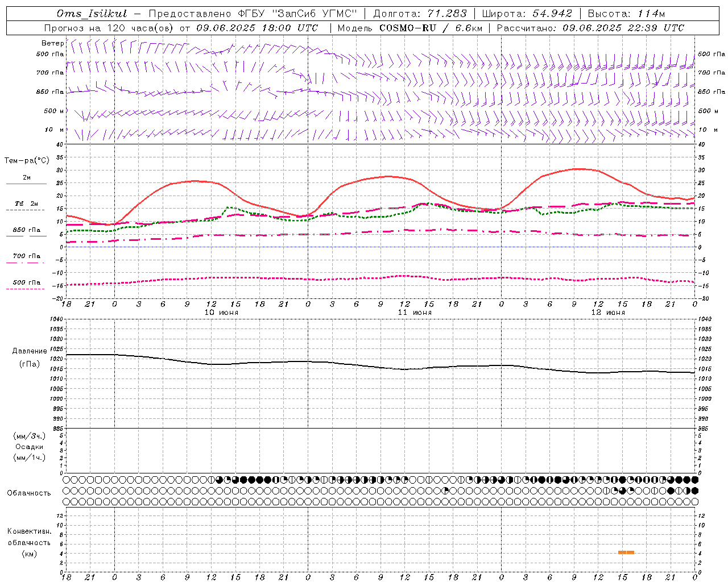Click the solid red line beneath the 2м legend
This screenshot has width=728, height=582.
tap(26, 184)
